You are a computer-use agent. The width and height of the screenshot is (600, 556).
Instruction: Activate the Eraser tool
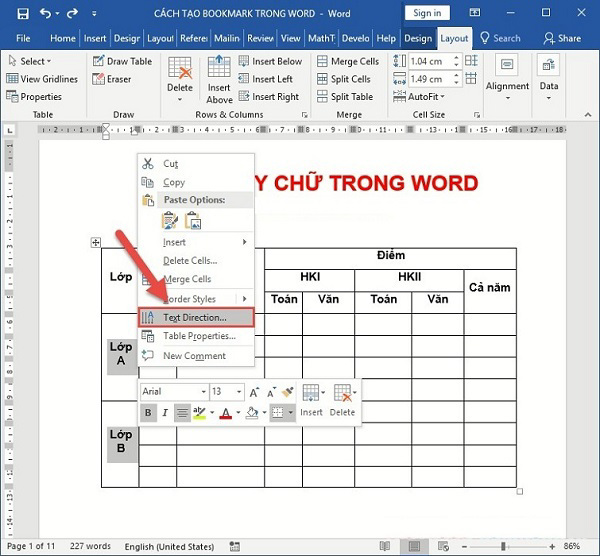pyautogui.click(x=112, y=79)
